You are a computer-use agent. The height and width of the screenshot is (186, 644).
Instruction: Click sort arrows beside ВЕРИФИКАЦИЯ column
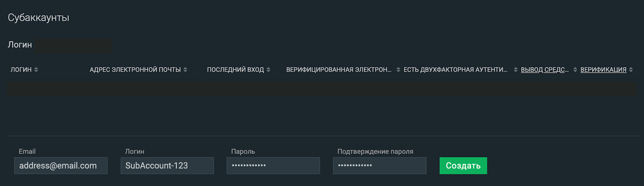point(631,69)
